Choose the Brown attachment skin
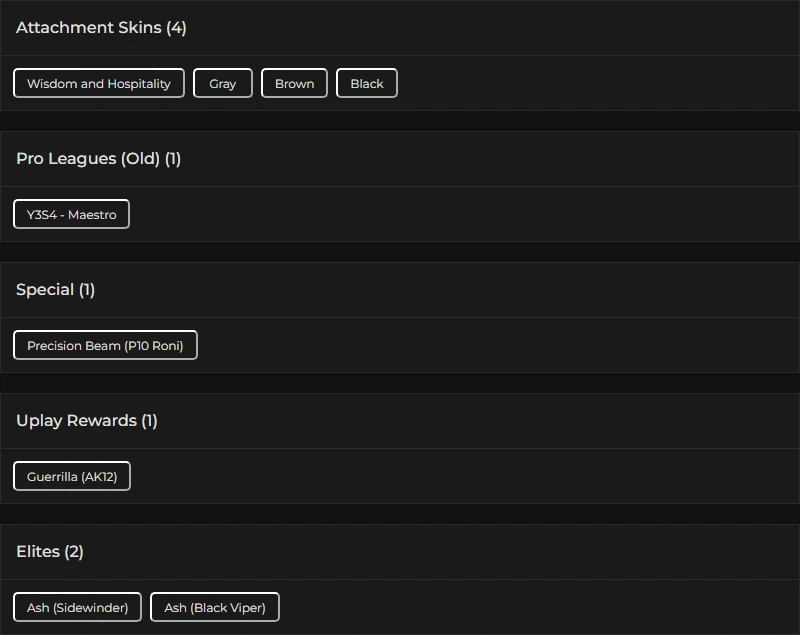Viewport: 800px width, 635px height. point(294,83)
